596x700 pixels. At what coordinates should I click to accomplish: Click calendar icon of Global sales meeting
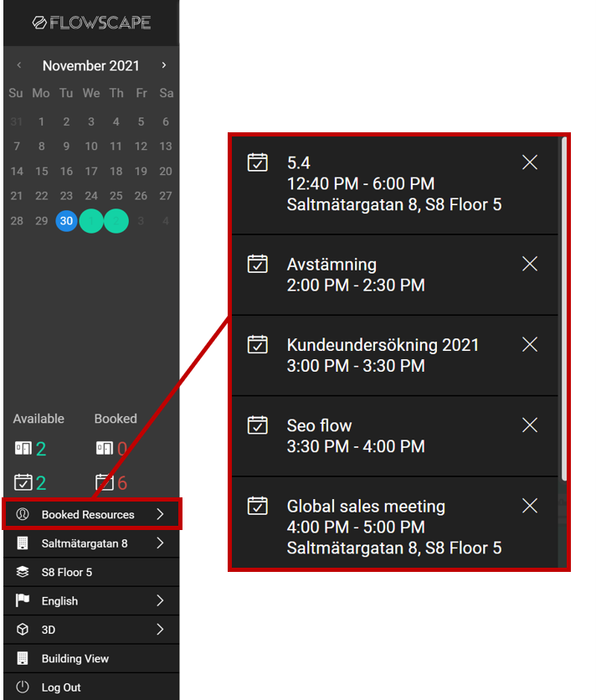pyautogui.click(x=258, y=506)
